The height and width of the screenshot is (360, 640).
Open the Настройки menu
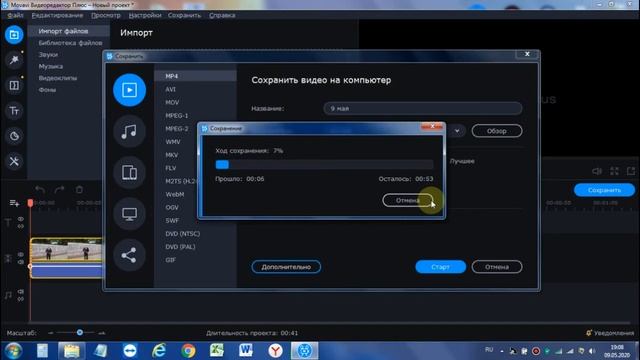[x=145, y=16]
